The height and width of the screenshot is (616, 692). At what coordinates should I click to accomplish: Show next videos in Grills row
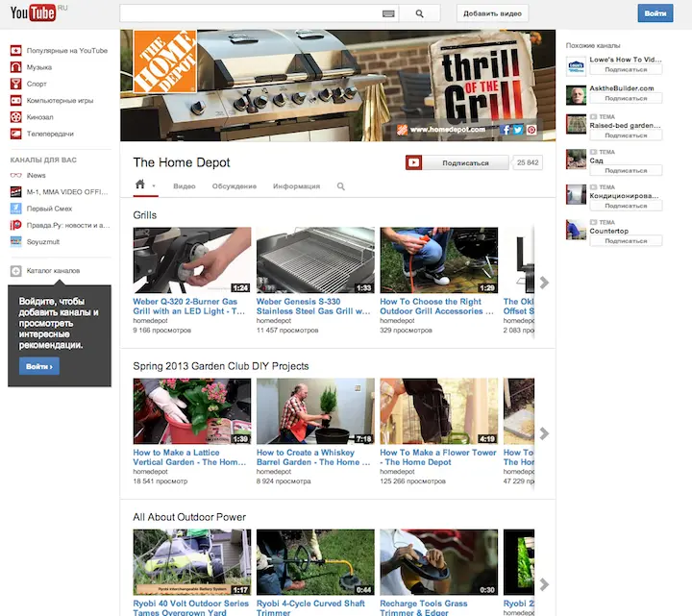point(544,283)
